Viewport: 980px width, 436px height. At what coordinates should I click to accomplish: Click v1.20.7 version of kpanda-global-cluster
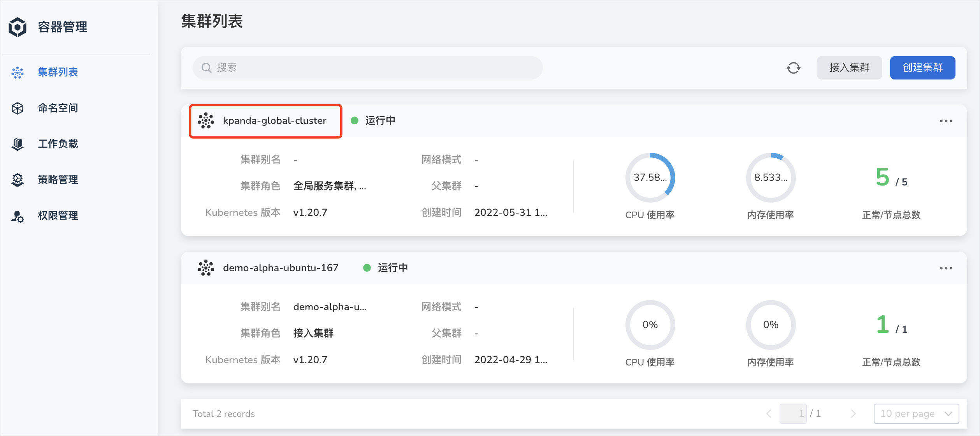(310, 213)
